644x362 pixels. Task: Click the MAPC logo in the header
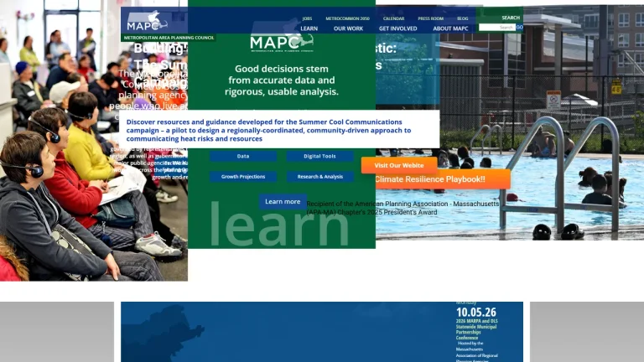point(147,21)
